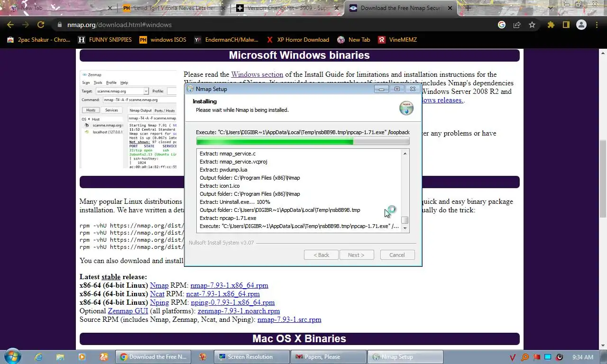Switch to the Version Changelist tab

288,8
